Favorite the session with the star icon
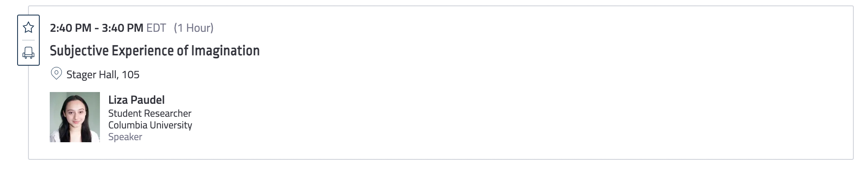The height and width of the screenshot is (169, 868). [x=28, y=28]
